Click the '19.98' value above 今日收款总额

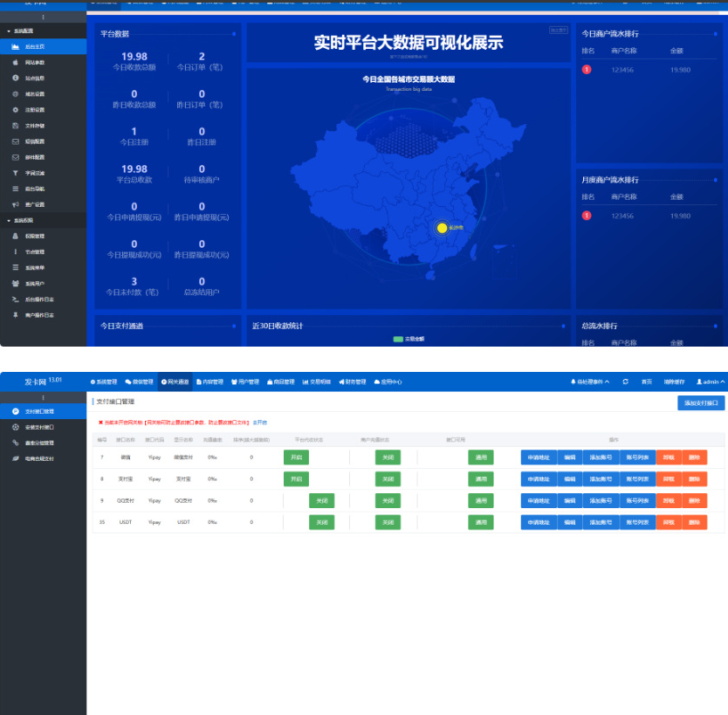click(x=134, y=57)
